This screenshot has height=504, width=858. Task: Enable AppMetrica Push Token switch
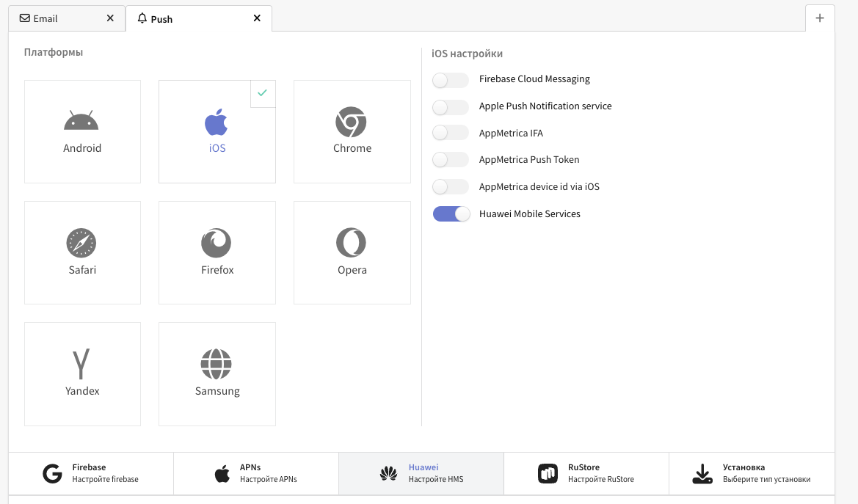[451, 160]
